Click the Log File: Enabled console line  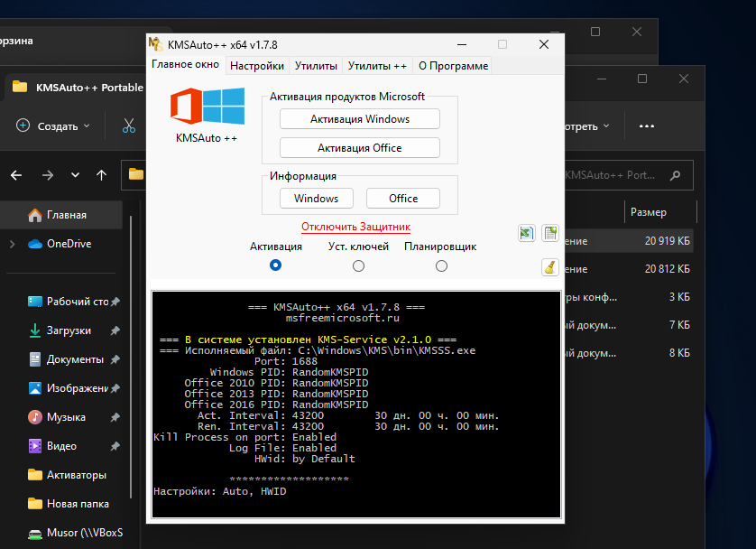pos(282,448)
